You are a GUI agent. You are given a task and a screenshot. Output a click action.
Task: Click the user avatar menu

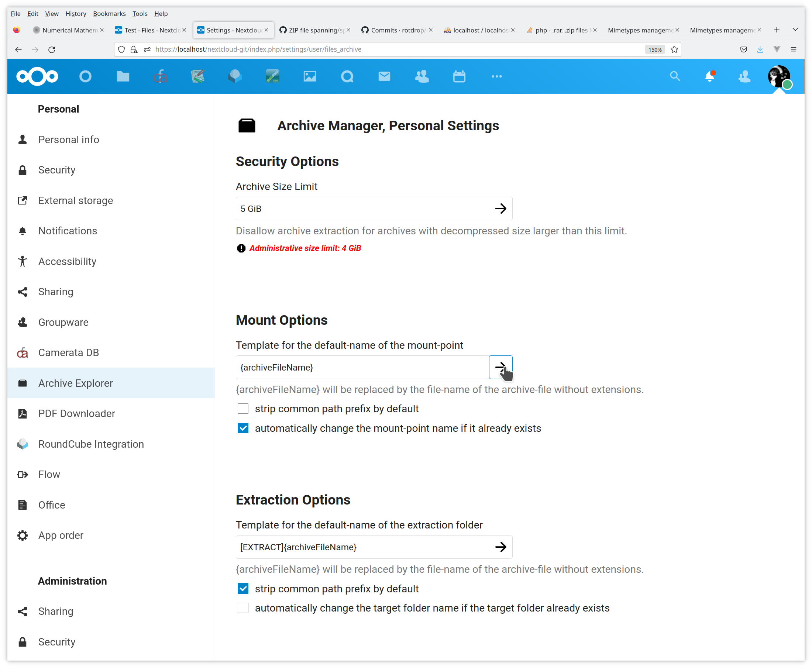point(778,76)
